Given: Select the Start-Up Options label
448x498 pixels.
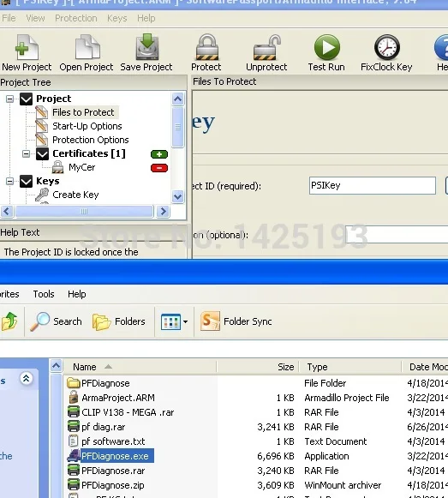Looking at the screenshot, I should coord(87,126).
